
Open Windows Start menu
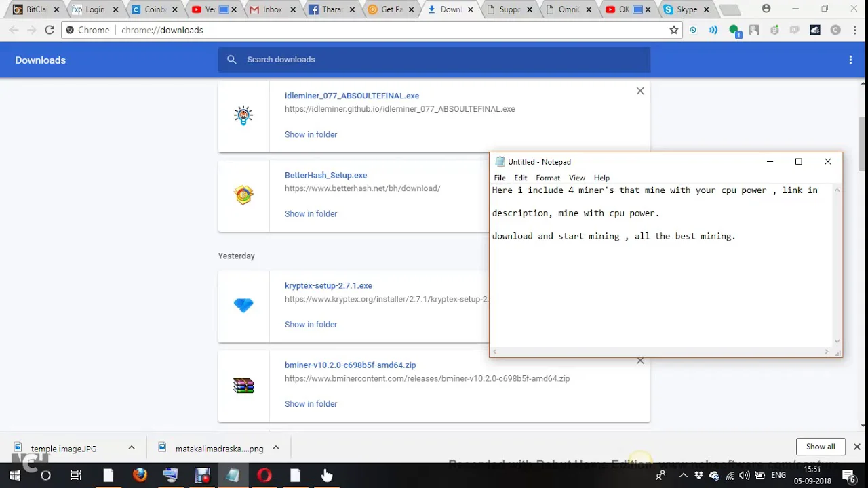[x=15, y=476]
